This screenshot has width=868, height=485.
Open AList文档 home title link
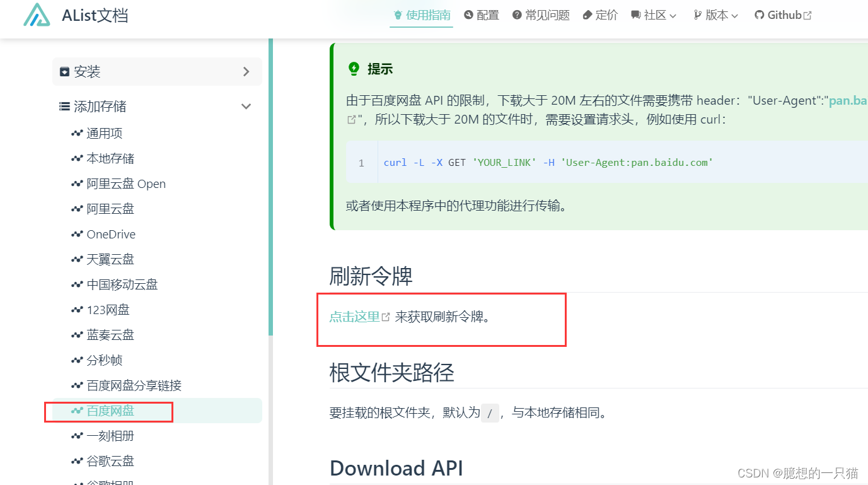(95, 15)
